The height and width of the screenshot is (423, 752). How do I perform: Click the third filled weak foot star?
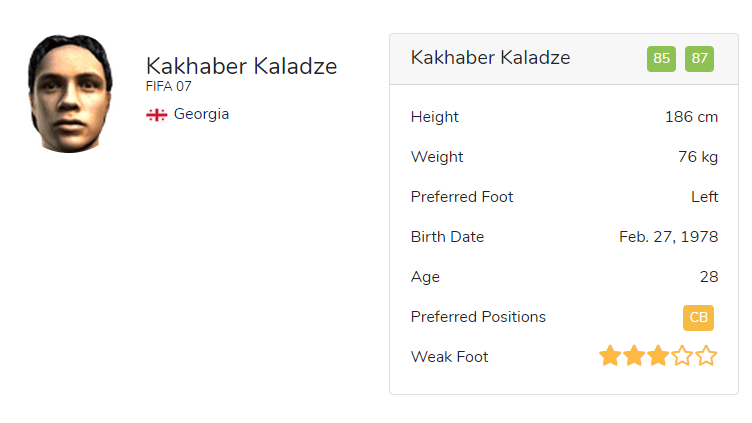[658, 356]
